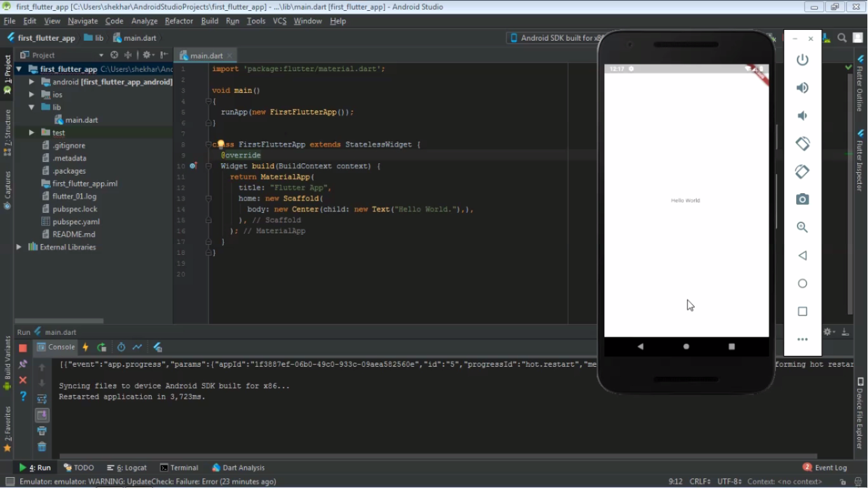Collapse the first_flutter_app project tree
This screenshot has width=868, height=488.
pos(18,69)
